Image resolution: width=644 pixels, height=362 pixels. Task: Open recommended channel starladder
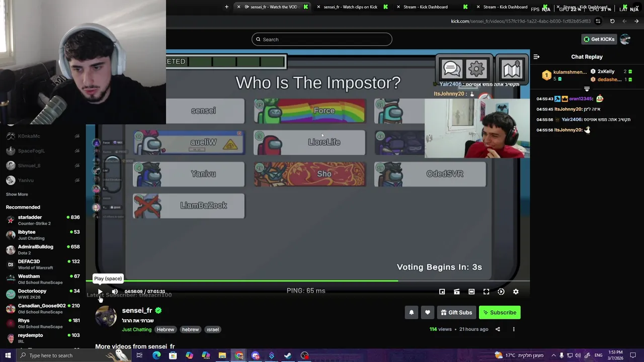point(43,220)
